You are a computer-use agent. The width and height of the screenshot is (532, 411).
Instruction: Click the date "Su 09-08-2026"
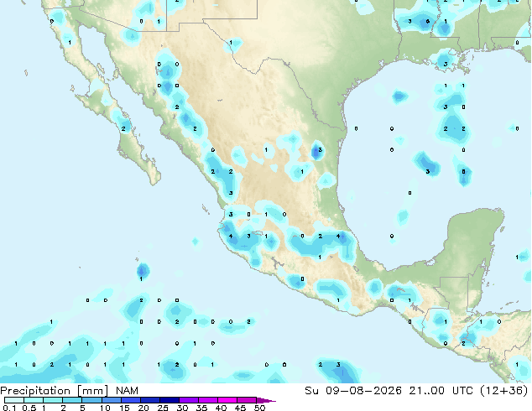[353, 391]
